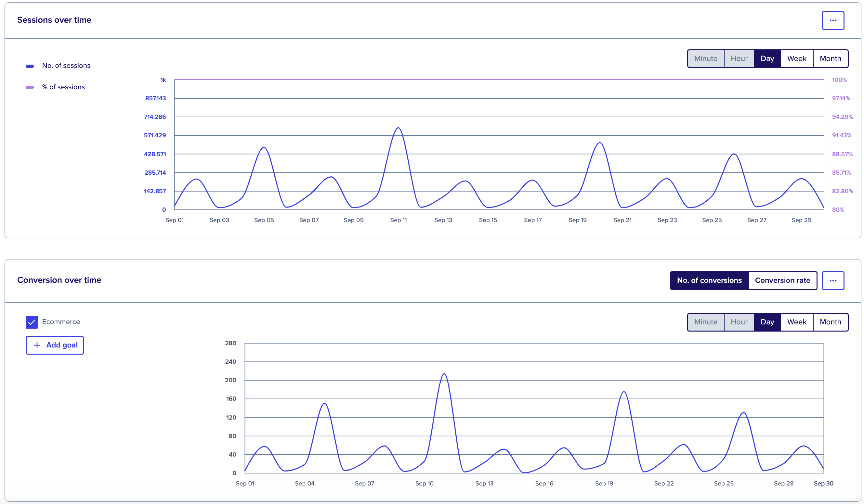Click the 88.57% right axis label
This screenshot has height=504, width=864.
842,154
